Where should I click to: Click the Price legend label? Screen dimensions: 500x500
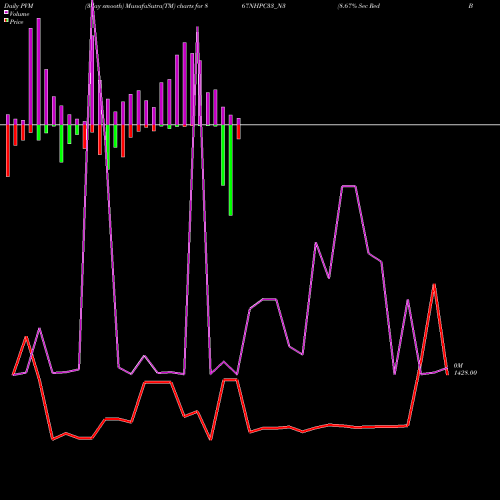tap(16, 22)
